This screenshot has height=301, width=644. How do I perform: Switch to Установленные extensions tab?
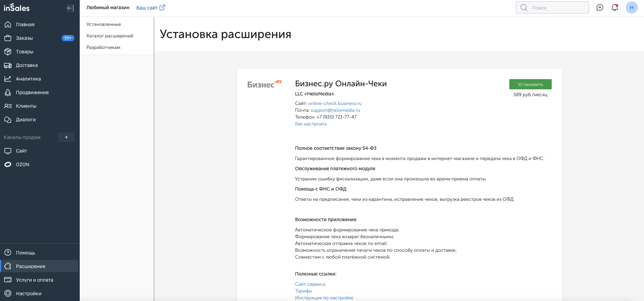click(x=104, y=24)
